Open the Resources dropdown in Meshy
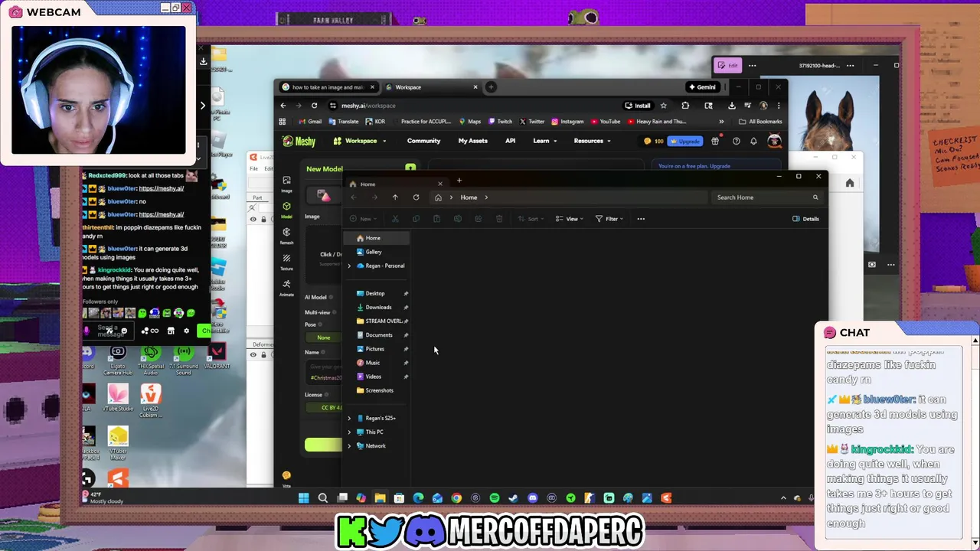Viewport: 980px width, 551px height. pyautogui.click(x=592, y=141)
